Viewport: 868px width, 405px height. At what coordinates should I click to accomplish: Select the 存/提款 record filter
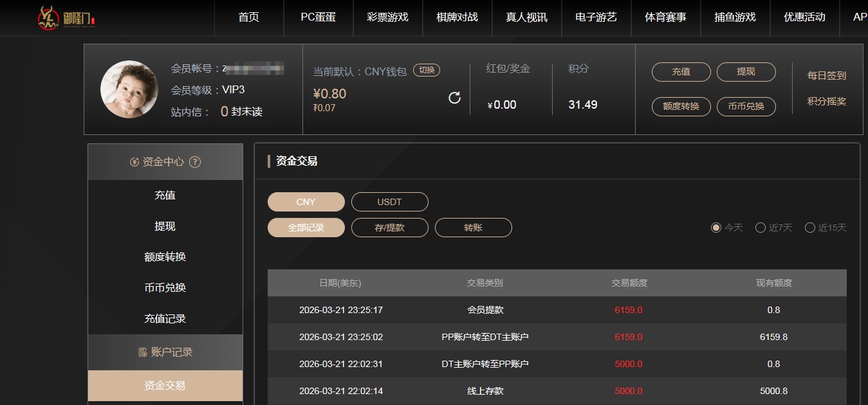coord(389,228)
